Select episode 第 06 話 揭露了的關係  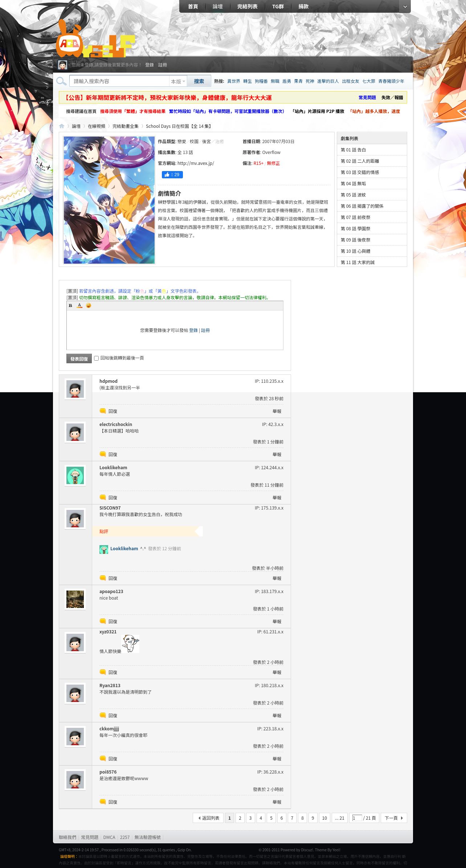point(372,206)
